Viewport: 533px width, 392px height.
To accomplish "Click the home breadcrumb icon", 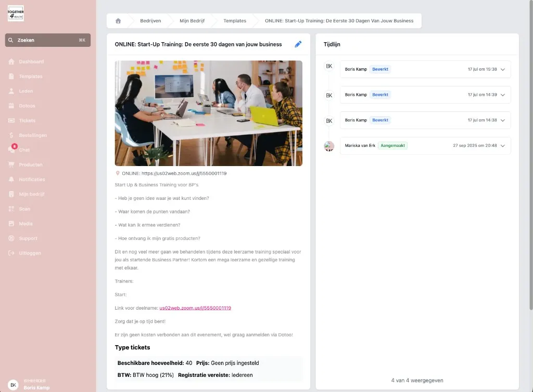I will tap(118, 21).
